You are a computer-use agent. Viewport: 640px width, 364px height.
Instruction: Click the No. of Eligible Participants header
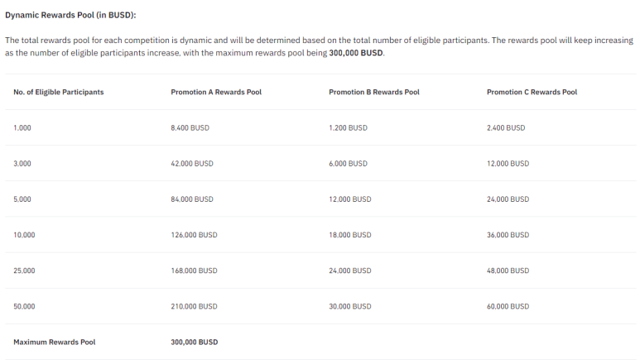[58, 92]
